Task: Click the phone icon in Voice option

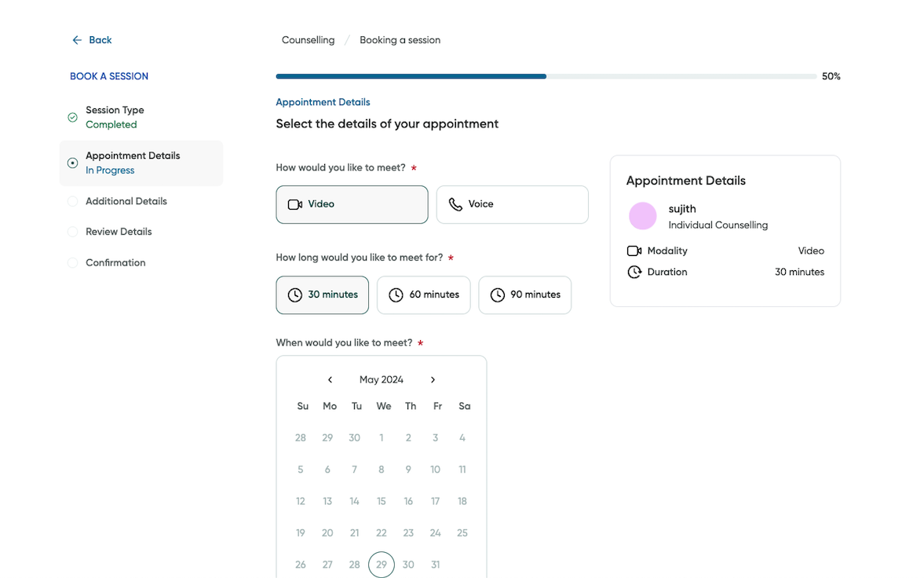Action: click(455, 204)
